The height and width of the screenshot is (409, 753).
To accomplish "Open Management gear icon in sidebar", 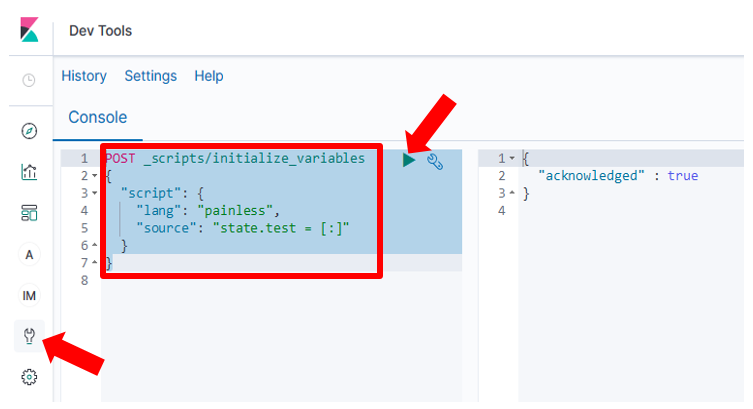I will pyautogui.click(x=29, y=377).
